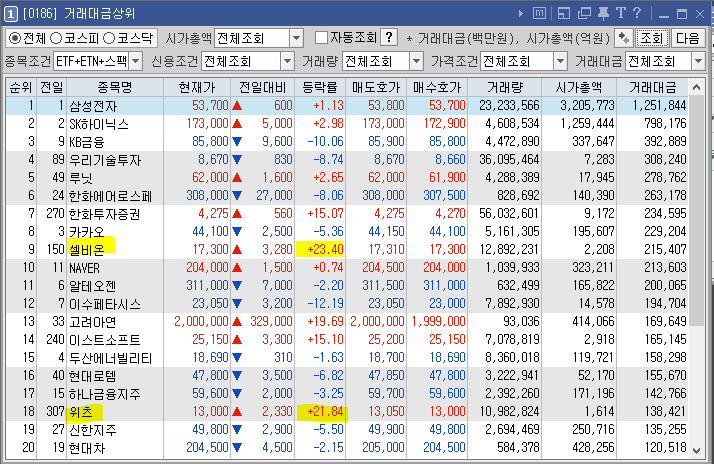Open the 시가총액 dropdown
Viewport: 714px width, 464px height.
[x=296, y=38]
